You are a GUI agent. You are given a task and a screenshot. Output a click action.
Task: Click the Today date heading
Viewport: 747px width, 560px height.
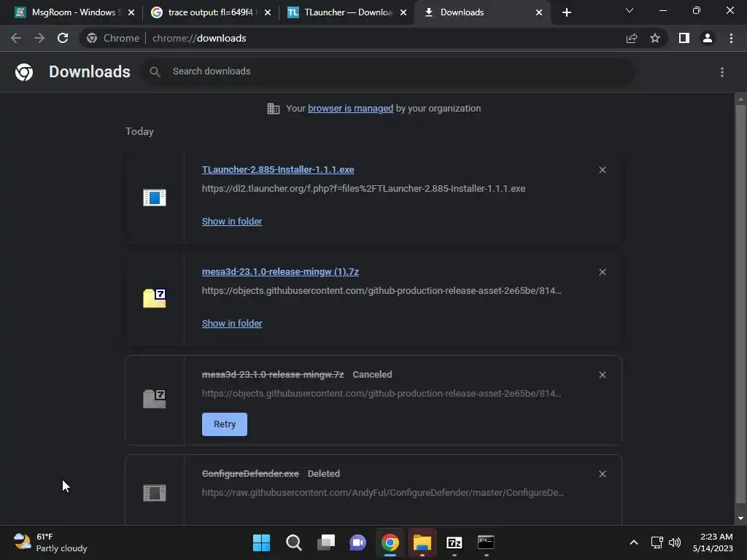(x=139, y=131)
